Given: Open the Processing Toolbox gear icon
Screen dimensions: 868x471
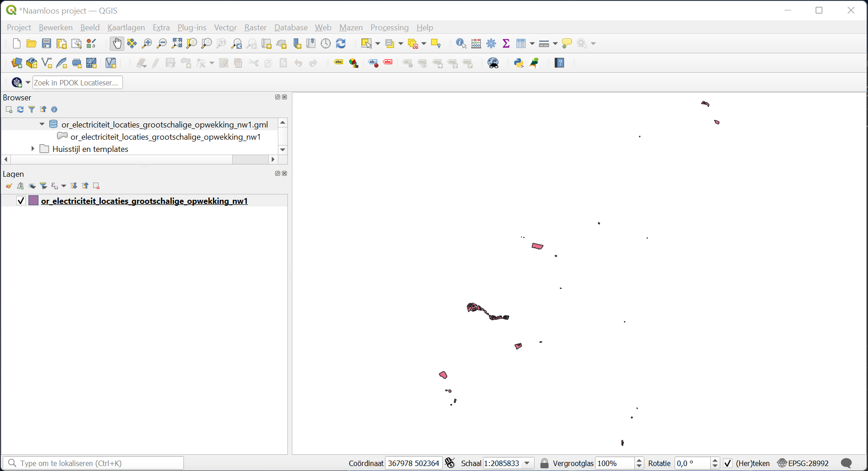Looking at the screenshot, I should 491,43.
